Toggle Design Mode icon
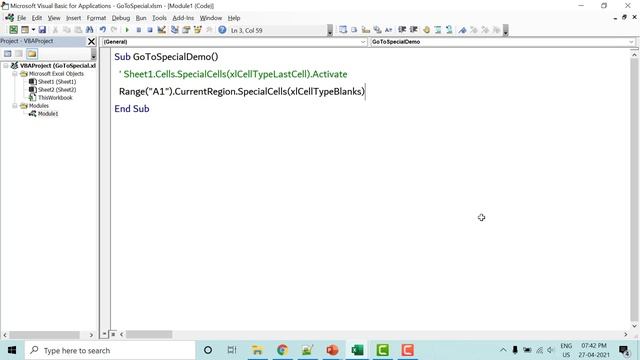Image resolution: width=640 pixels, height=360 pixels. pyautogui.click(x=162, y=30)
